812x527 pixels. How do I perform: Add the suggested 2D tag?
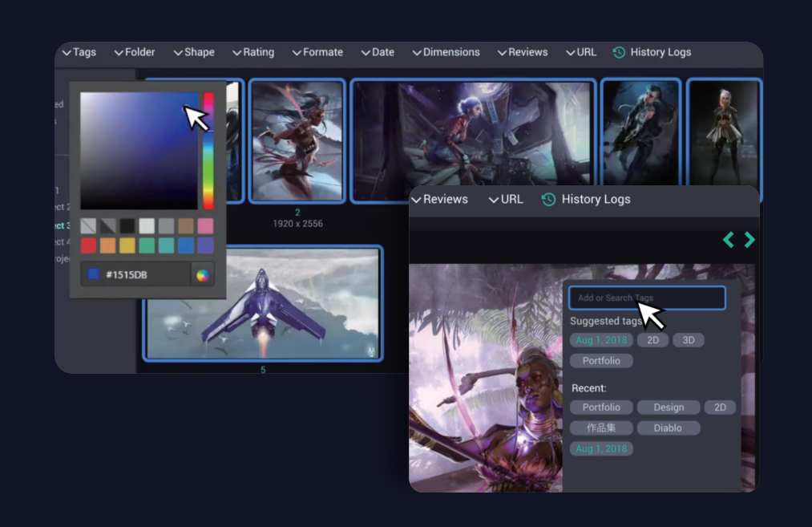tap(653, 340)
